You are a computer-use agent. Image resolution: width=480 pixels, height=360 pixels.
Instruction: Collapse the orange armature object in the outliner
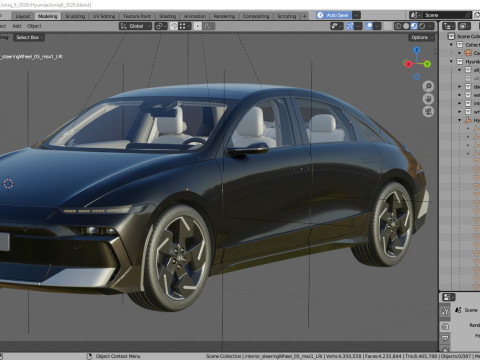[x=460, y=120]
